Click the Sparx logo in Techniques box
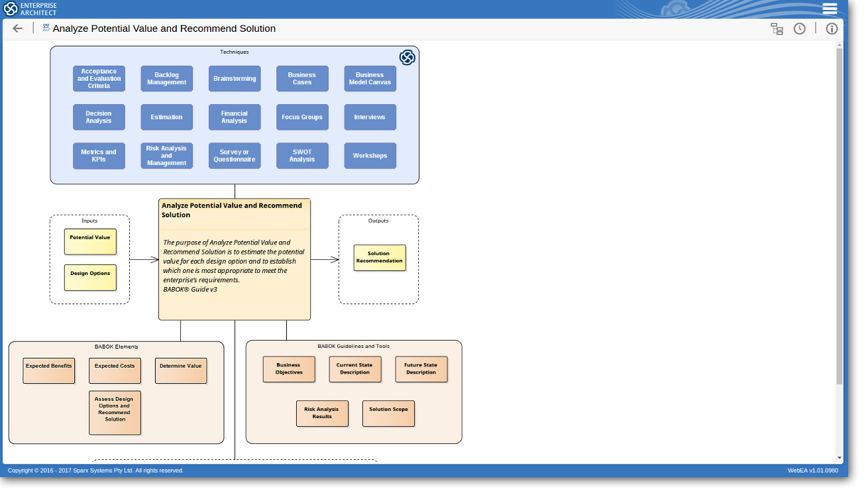The image size is (868, 497). click(x=407, y=58)
